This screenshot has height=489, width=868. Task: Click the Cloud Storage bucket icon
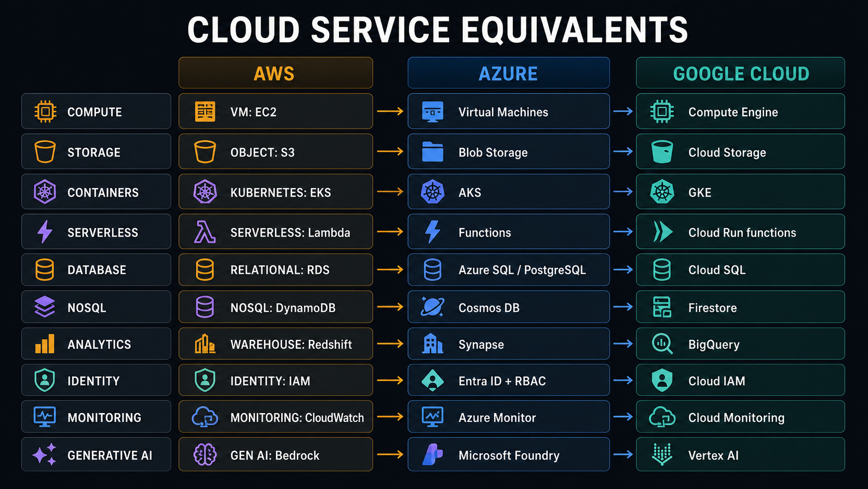pos(662,152)
